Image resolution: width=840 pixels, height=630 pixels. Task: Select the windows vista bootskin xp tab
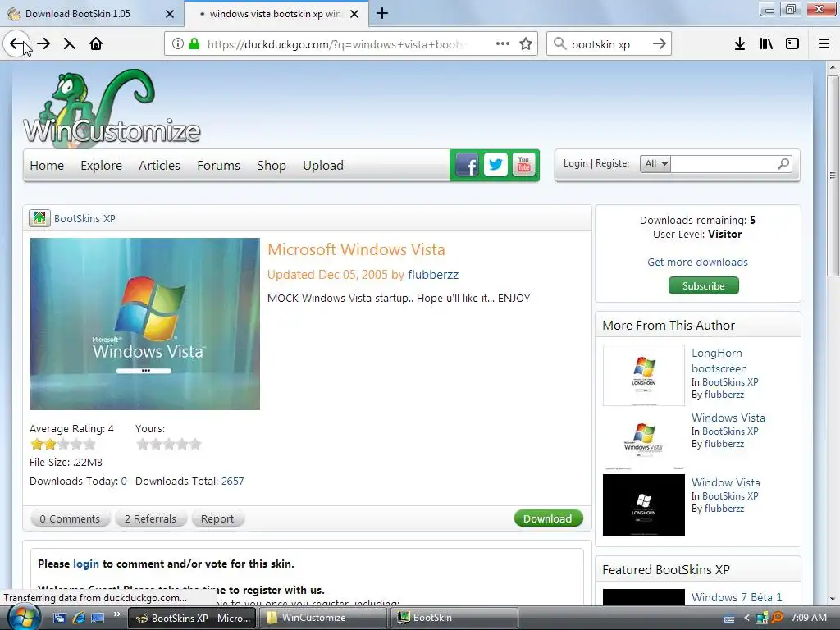276,14
